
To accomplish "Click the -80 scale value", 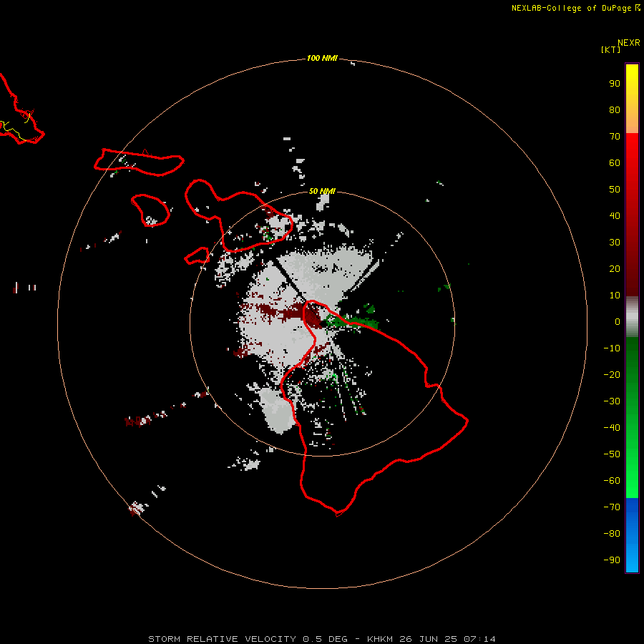I will [612, 534].
